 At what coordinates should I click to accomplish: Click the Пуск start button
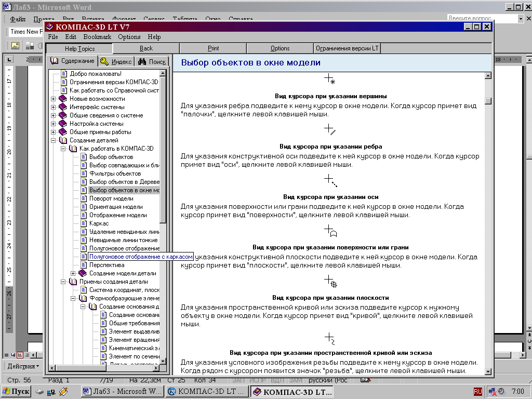(16, 392)
